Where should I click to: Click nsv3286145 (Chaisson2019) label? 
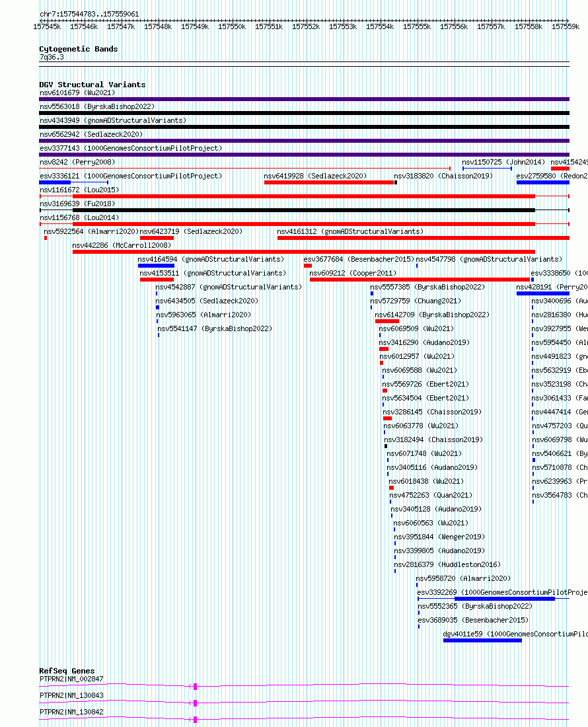tap(432, 412)
